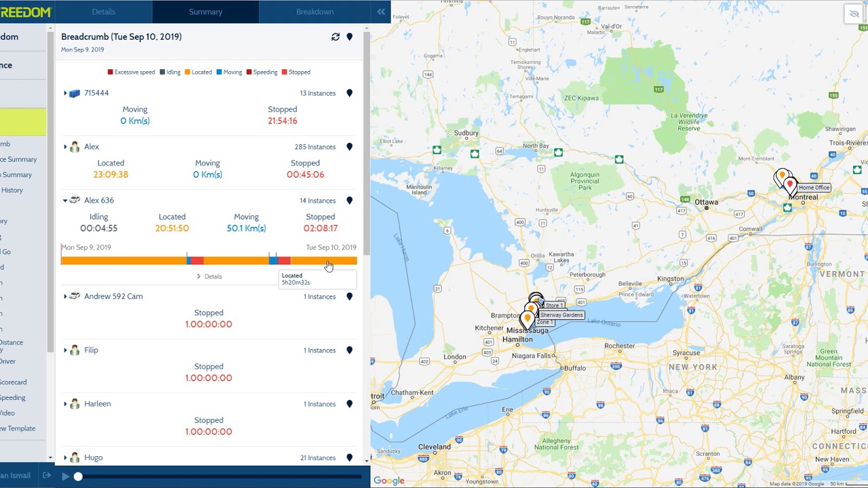This screenshot has width=868, height=488.
Task: Show 715444 on the map via pin
Action: click(349, 93)
